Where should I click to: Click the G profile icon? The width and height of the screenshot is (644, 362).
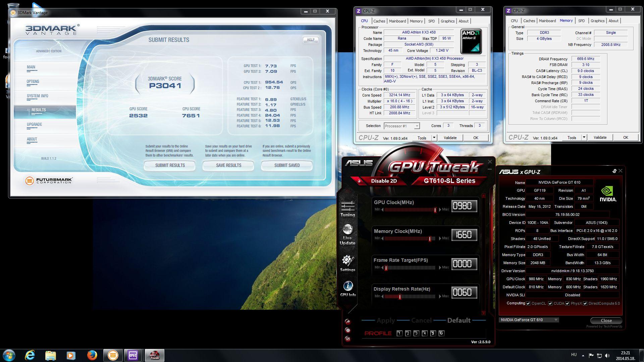(441, 333)
